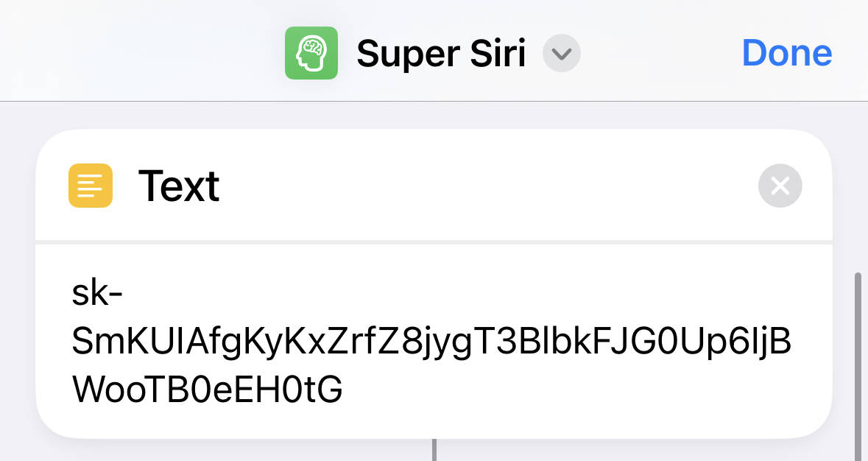Expand the Super Siri chevron dropdown
This screenshot has height=461, width=868.
pos(561,53)
